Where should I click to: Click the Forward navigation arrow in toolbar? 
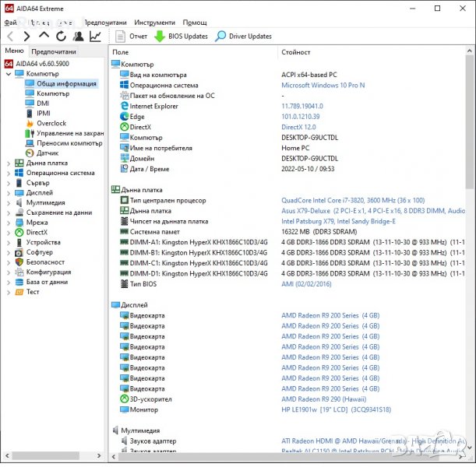26,37
